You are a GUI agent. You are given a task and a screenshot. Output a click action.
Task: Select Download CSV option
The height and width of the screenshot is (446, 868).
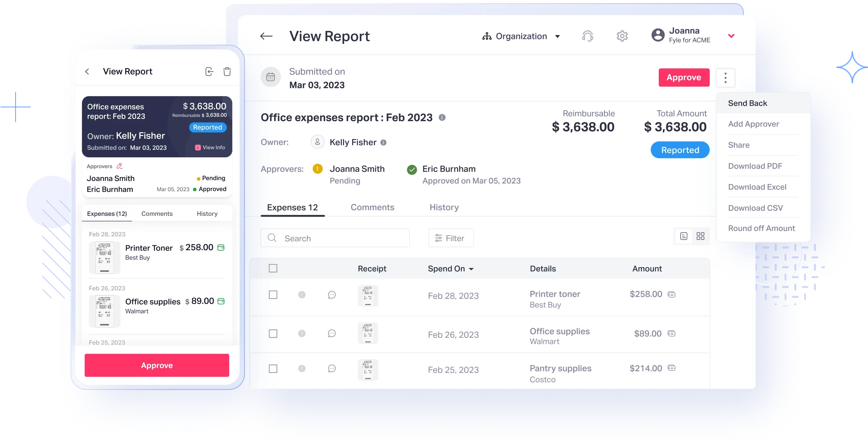tap(755, 208)
